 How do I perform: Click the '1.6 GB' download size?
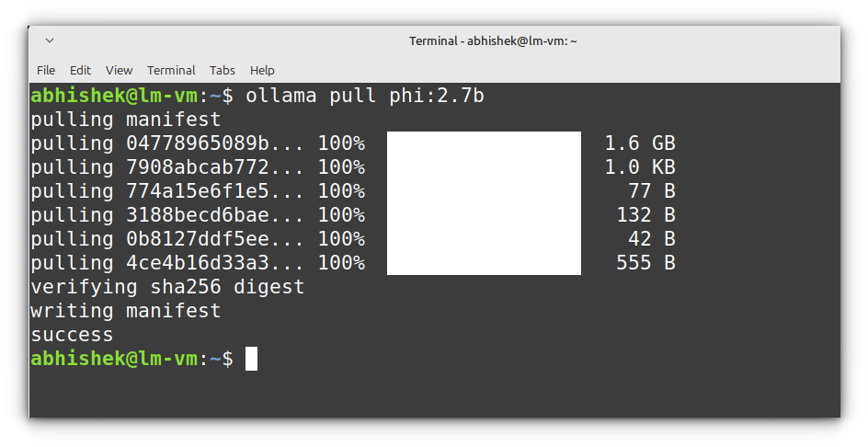pos(640,143)
